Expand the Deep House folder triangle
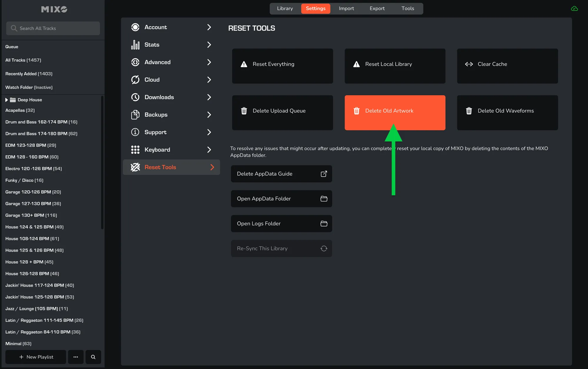Image resolution: width=588 pixels, height=369 pixels. click(6, 100)
